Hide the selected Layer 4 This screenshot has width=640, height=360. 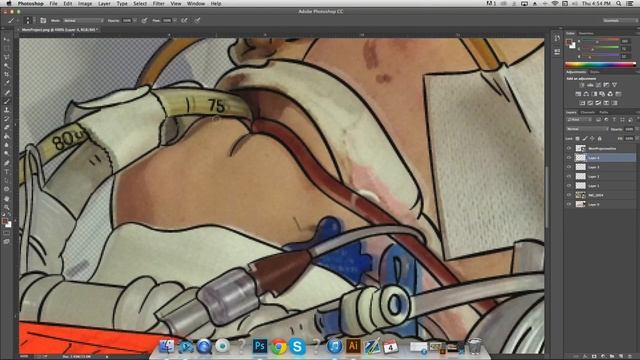(x=569, y=158)
